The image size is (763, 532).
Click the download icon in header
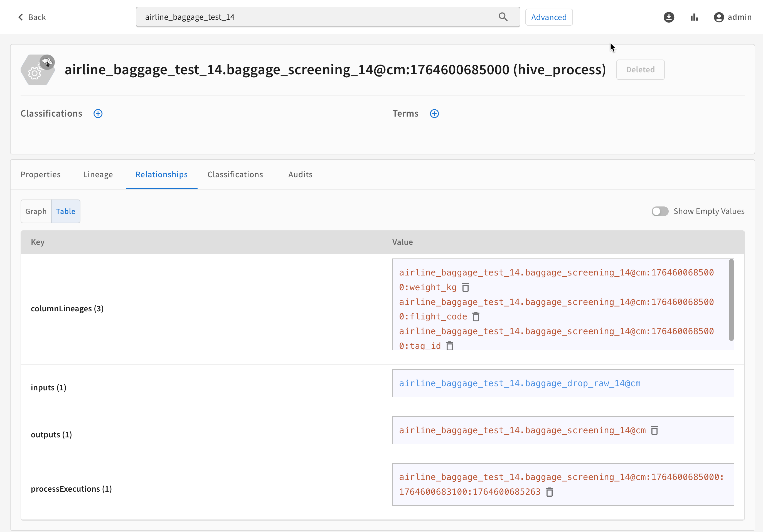669,17
